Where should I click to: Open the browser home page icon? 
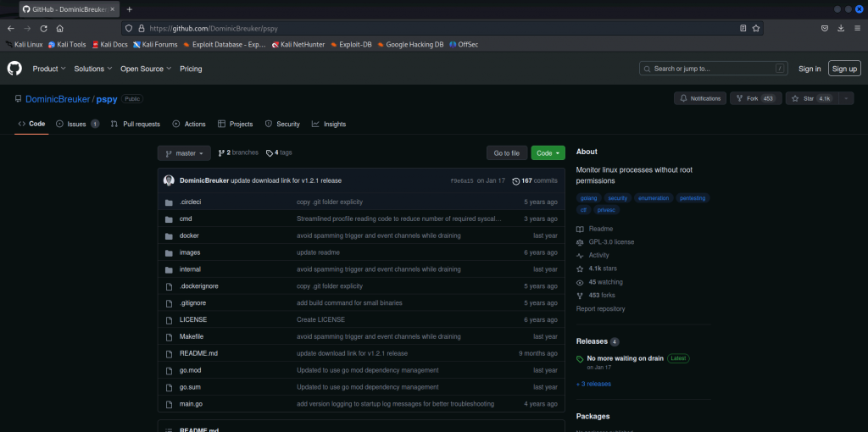(x=60, y=28)
